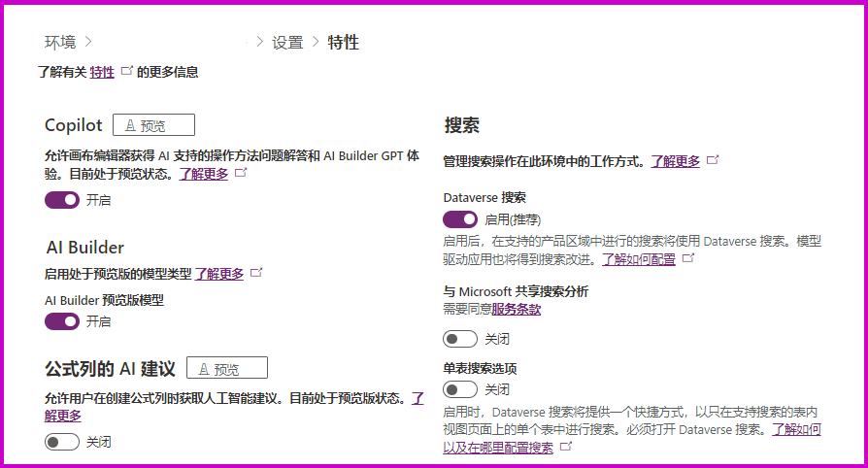Image resolution: width=868 pixels, height=468 pixels.
Task: Open 设置 in the breadcrumb
Action: coord(287,42)
